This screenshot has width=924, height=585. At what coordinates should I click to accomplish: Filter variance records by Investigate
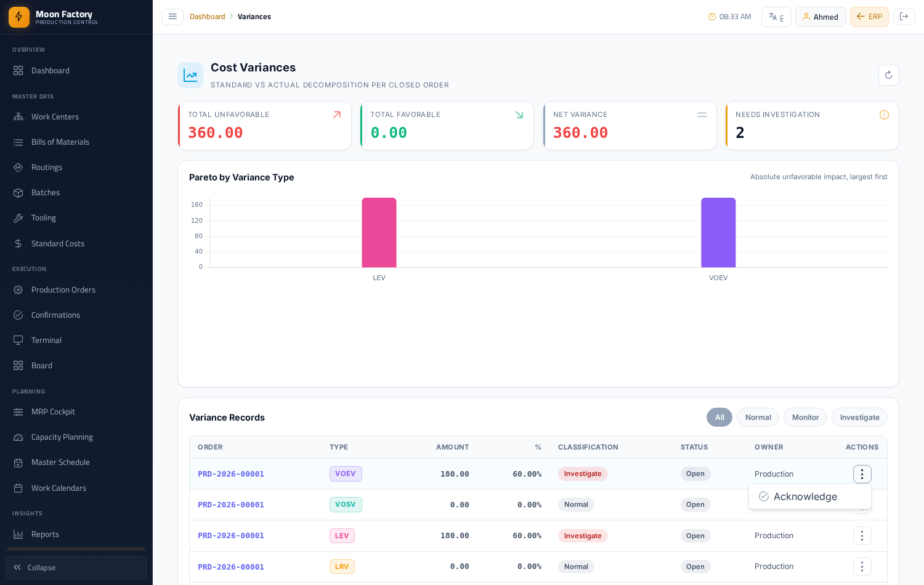pyautogui.click(x=859, y=418)
